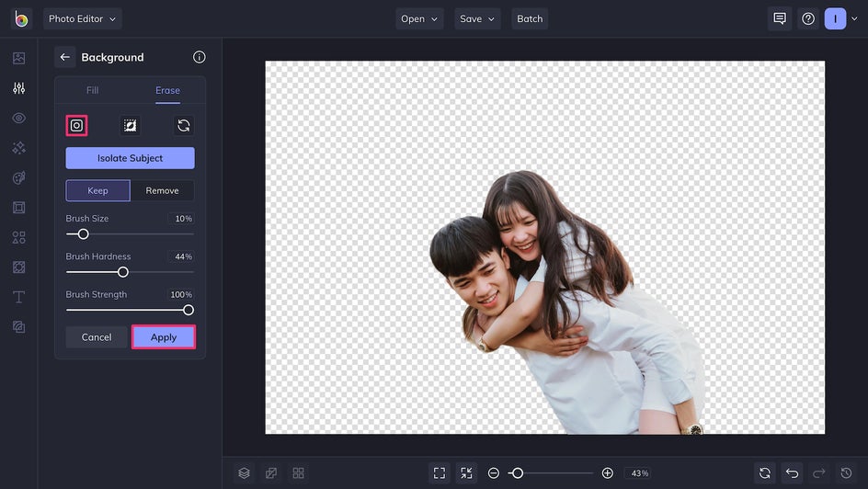Select the Keep brush mode

coord(98,190)
